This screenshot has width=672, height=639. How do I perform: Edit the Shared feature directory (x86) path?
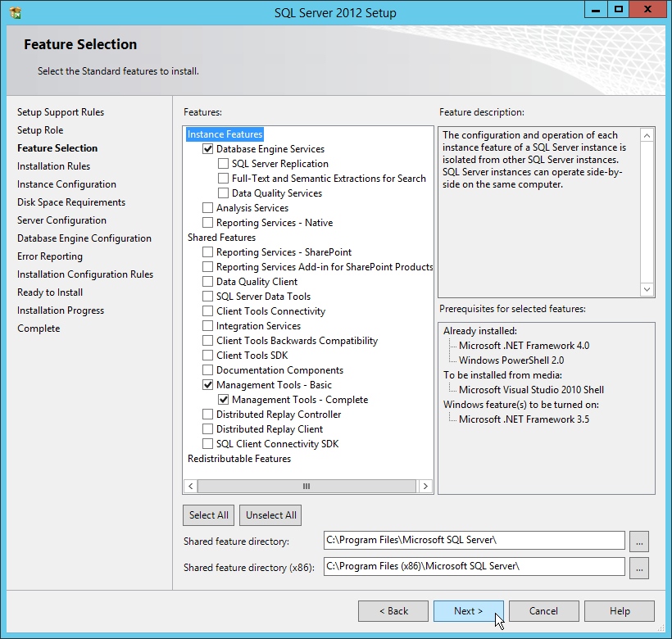click(474, 567)
